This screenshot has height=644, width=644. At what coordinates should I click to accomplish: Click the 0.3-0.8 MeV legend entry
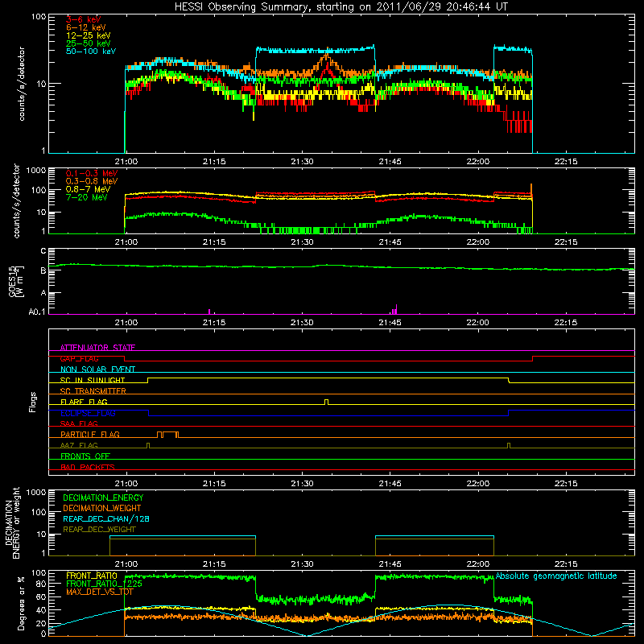pos(92,181)
